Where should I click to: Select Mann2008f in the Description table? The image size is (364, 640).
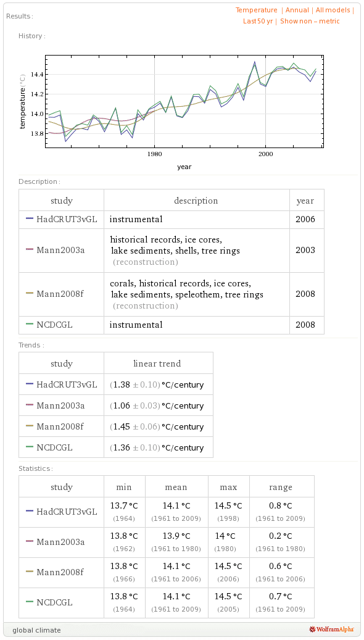pos(61,294)
